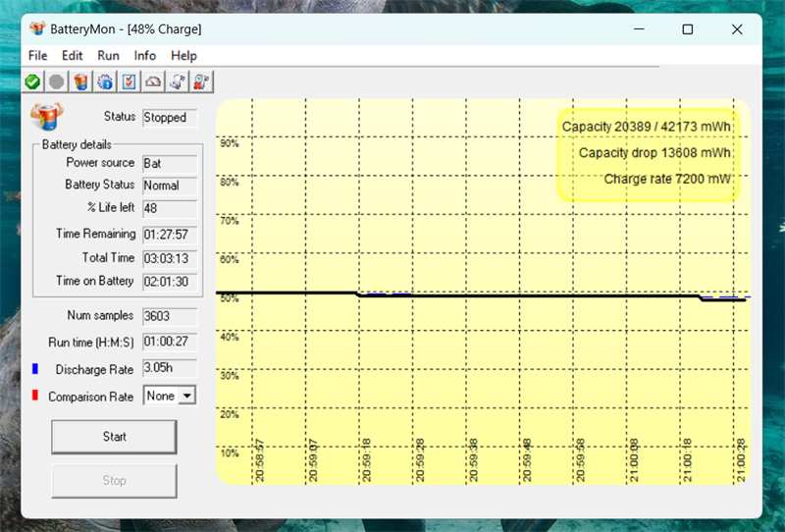Click the Time Remaining label text
Screen dimensions: 785x532
95,234
